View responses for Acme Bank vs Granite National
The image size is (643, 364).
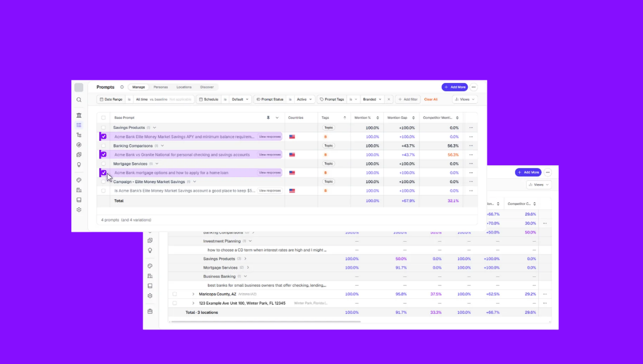tap(270, 155)
